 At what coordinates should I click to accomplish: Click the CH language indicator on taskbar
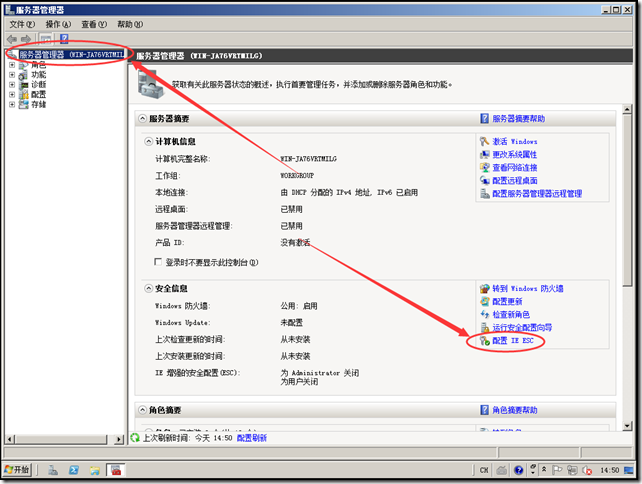click(484, 470)
